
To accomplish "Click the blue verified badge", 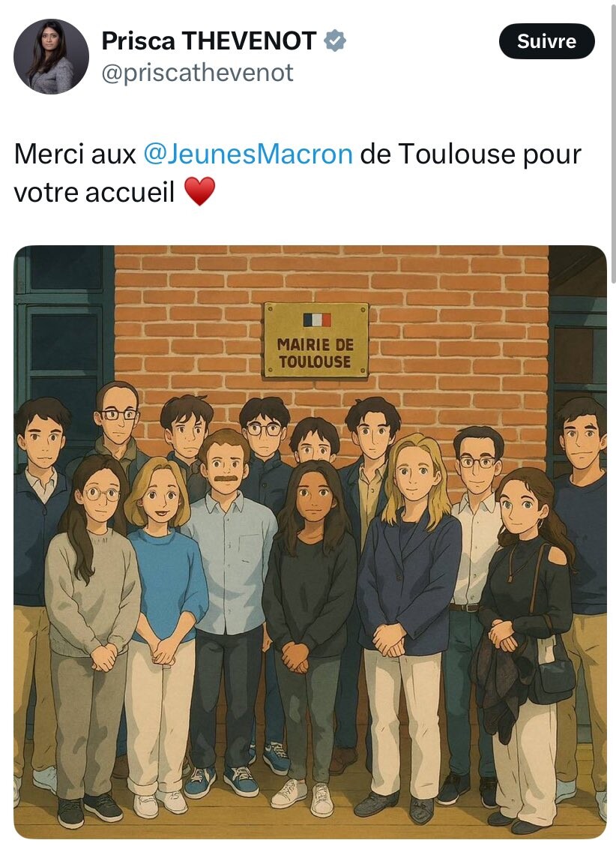I will pos(335,41).
